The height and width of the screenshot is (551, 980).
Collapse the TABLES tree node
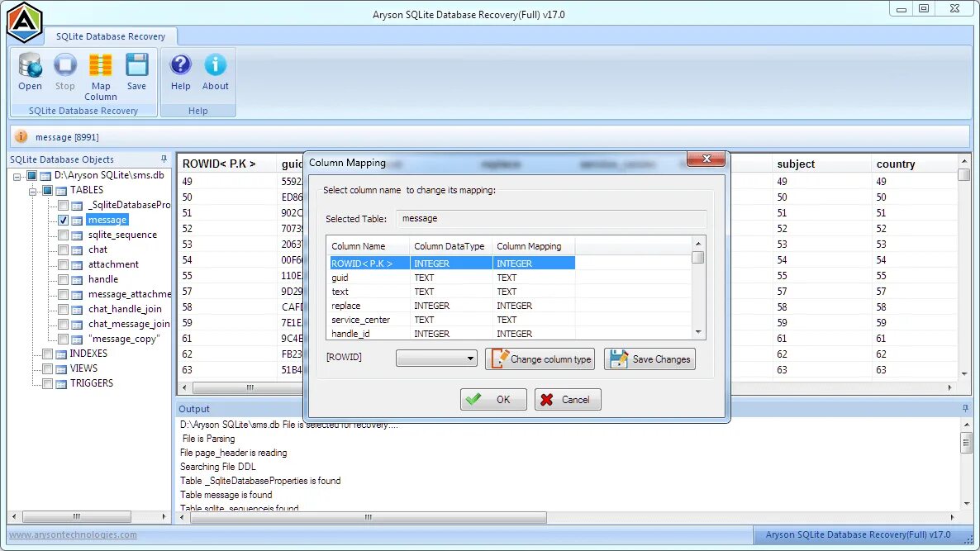coord(32,191)
